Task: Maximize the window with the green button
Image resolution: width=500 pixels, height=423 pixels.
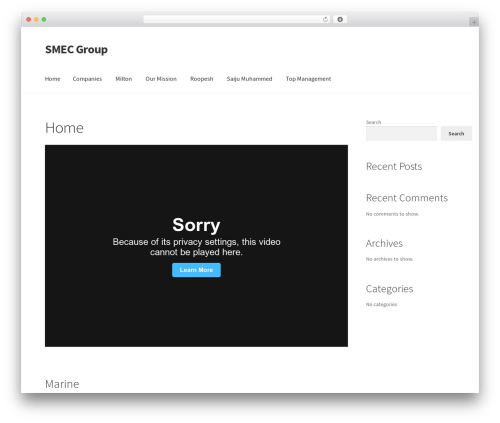Action: [x=44, y=20]
